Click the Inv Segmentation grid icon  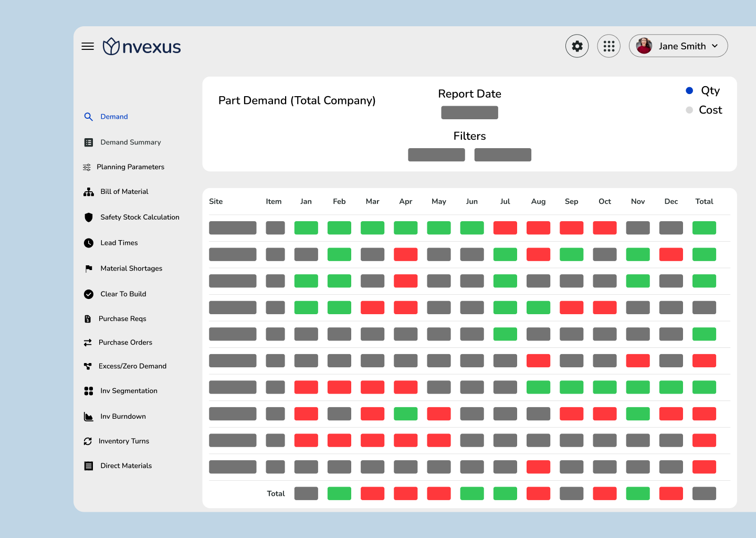89,391
